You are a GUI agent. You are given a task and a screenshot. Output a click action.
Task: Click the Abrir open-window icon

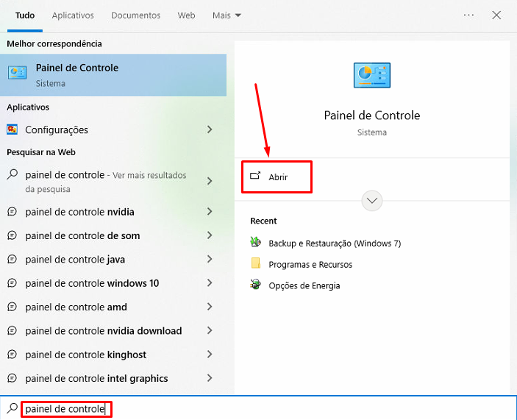pyautogui.click(x=255, y=176)
